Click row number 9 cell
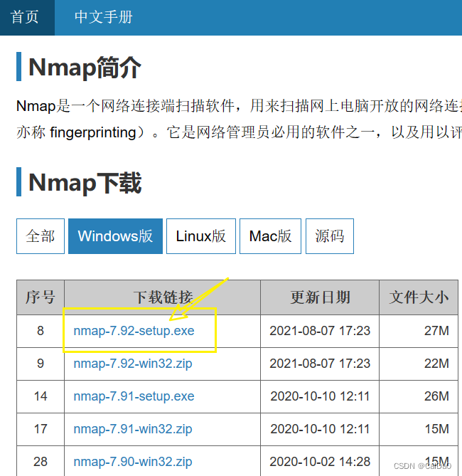462x476 pixels. (x=41, y=364)
